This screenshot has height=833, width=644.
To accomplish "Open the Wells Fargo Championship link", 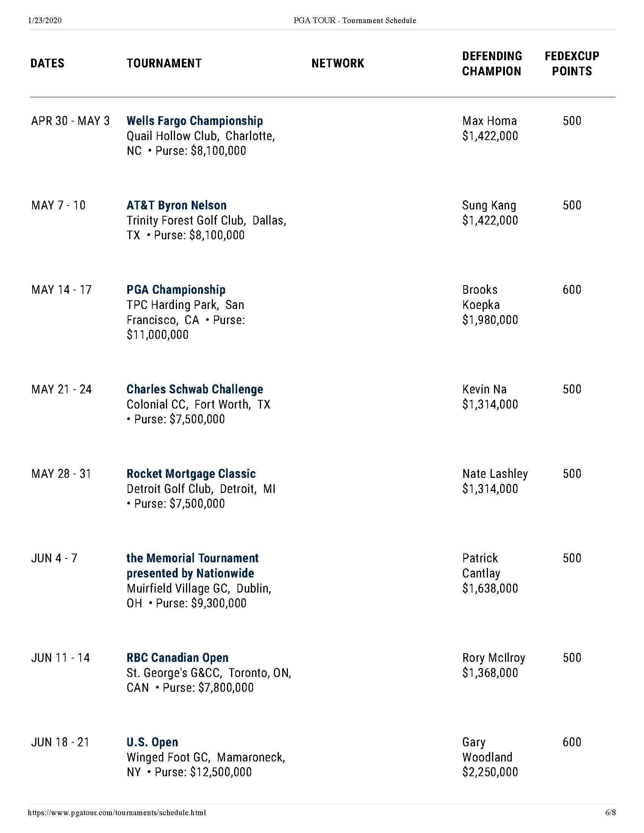I will [195, 121].
